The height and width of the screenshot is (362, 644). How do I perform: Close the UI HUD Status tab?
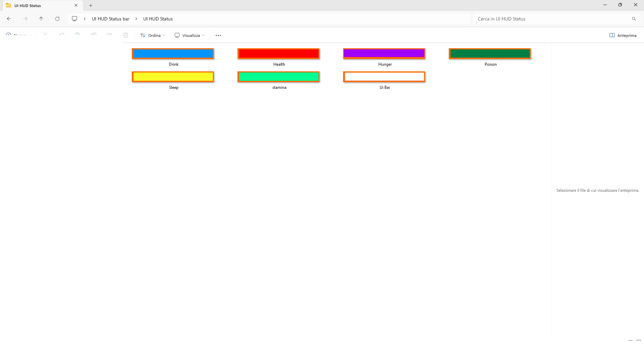pos(76,5)
